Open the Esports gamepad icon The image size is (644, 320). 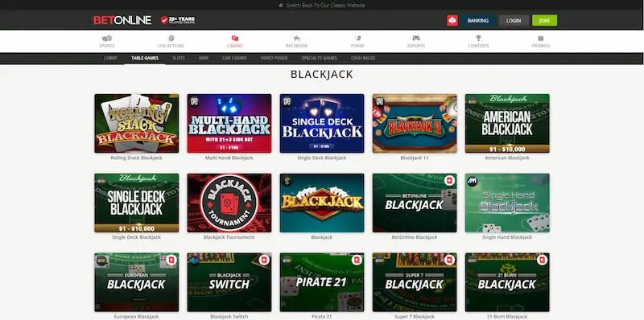pos(416,38)
